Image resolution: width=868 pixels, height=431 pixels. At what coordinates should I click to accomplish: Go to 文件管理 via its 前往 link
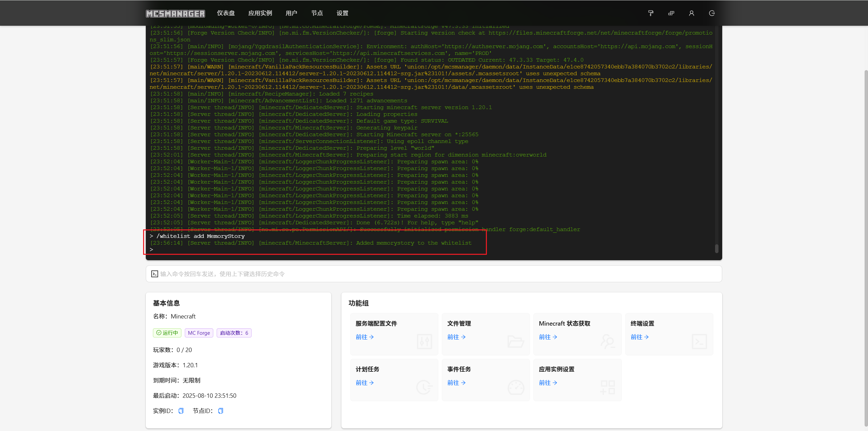tap(456, 337)
